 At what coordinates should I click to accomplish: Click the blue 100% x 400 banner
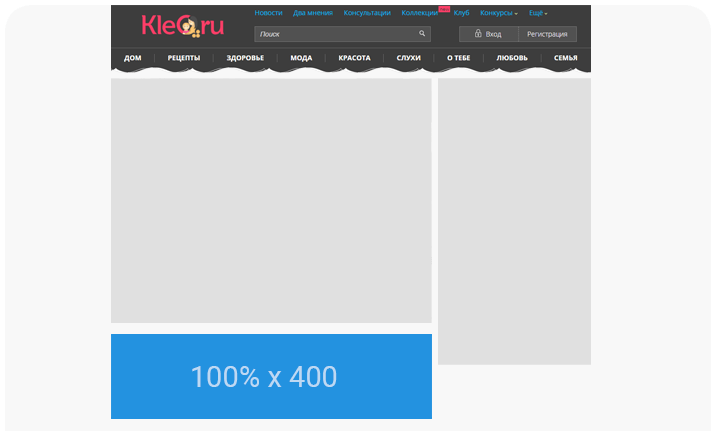(x=271, y=376)
